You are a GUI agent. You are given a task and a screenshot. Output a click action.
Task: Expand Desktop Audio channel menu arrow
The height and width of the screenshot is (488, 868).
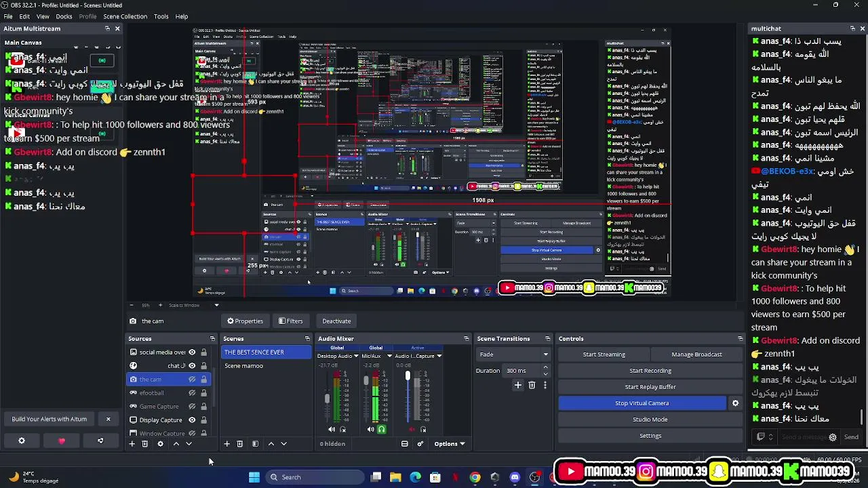click(357, 356)
